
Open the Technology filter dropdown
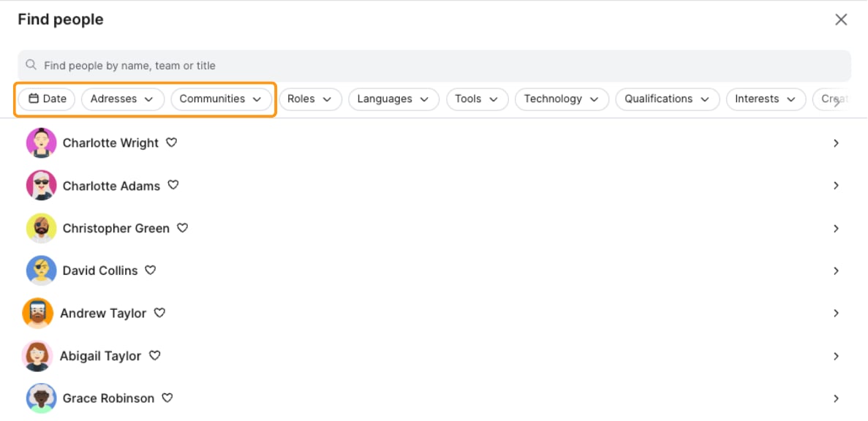pyautogui.click(x=562, y=99)
